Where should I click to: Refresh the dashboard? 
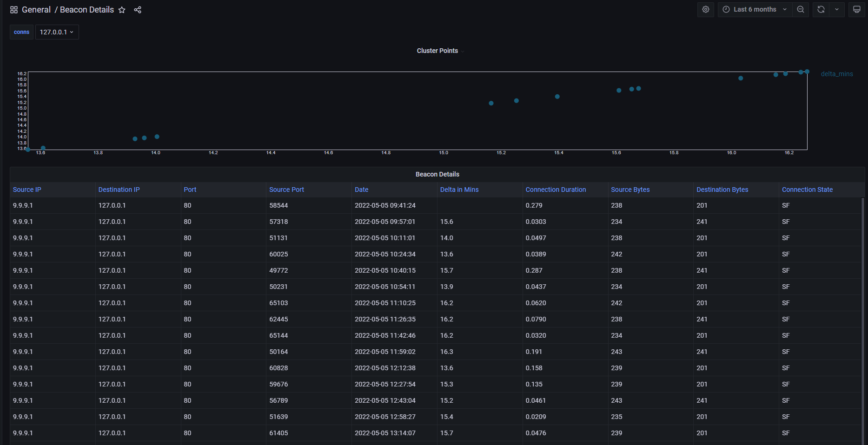tap(821, 9)
